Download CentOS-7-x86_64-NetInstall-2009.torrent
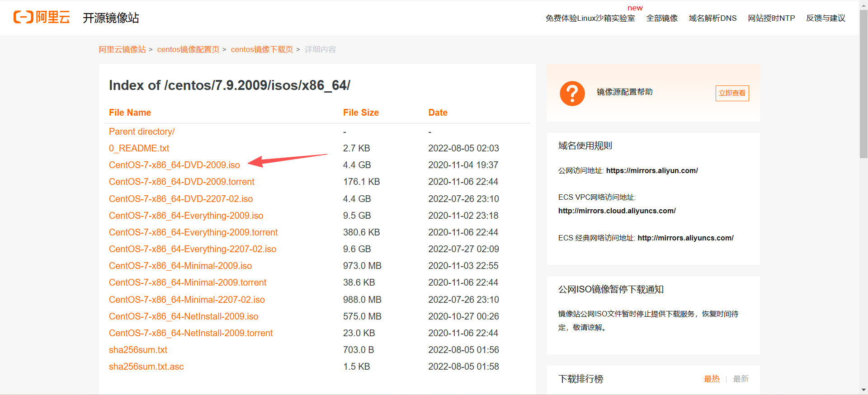Viewport: 868px width, 395px height. point(191,333)
